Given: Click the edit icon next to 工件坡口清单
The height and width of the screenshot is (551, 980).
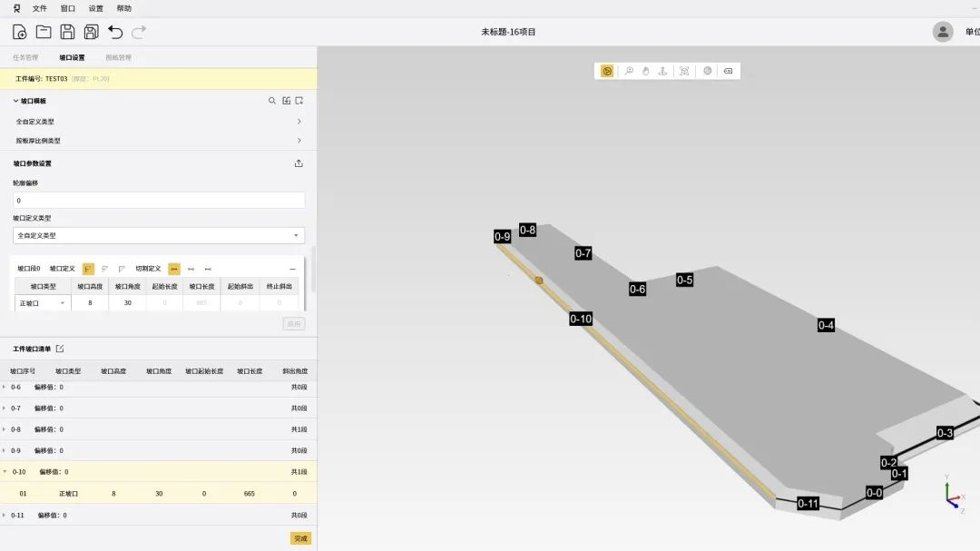Looking at the screenshot, I should pos(60,349).
